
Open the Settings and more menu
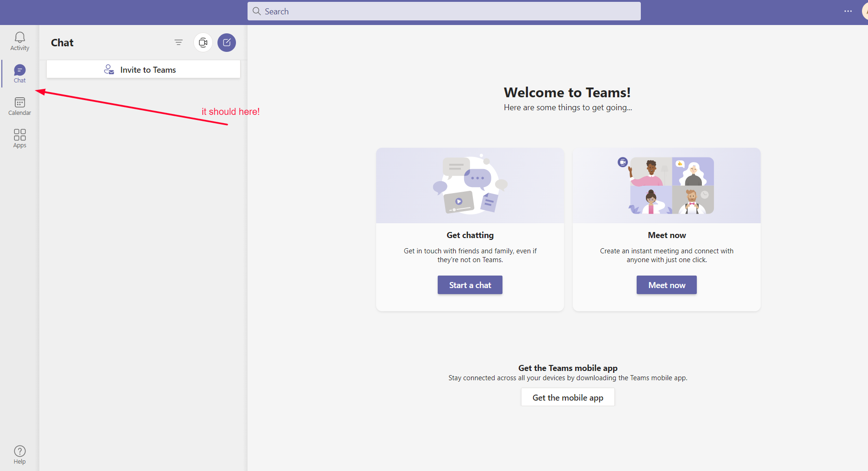click(x=848, y=11)
